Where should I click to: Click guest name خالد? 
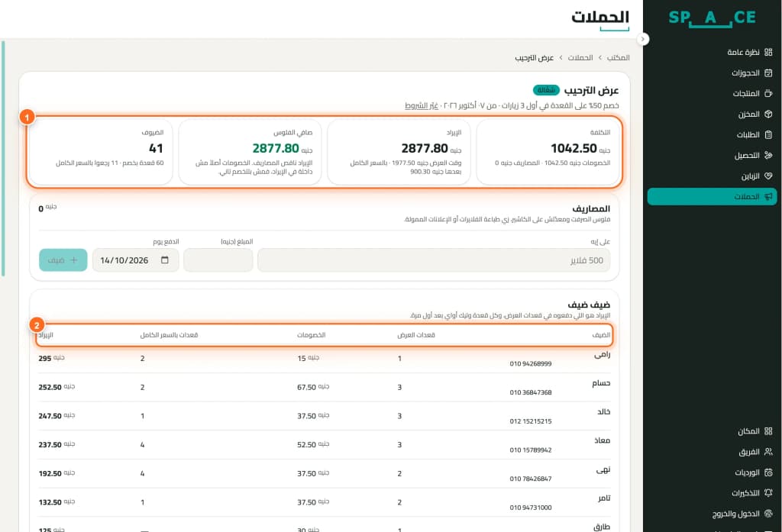[x=603, y=412]
